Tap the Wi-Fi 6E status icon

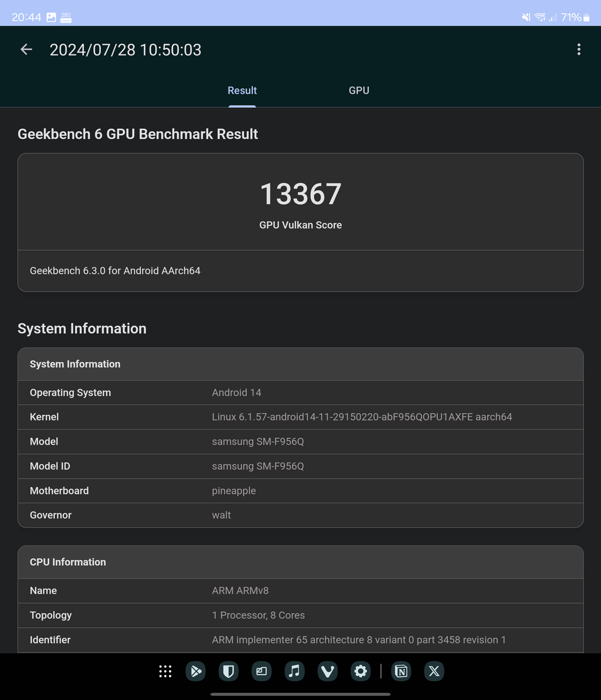pos(540,17)
